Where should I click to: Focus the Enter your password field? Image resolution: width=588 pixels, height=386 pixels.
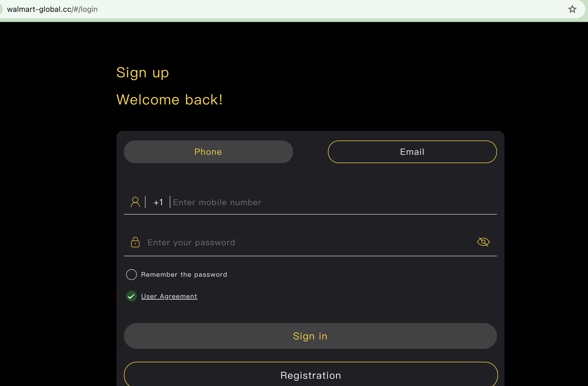(296, 243)
